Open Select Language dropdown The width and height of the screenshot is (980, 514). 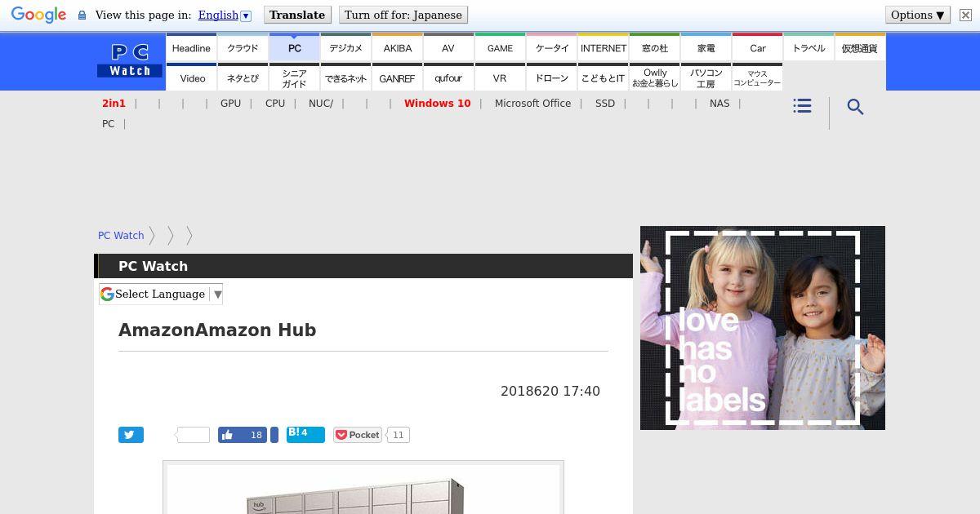pos(161,294)
